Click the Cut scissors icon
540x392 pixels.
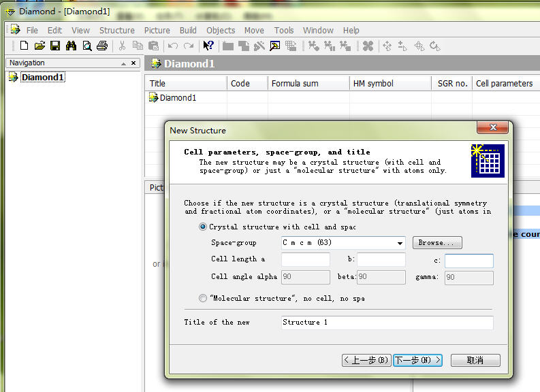[x=122, y=46]
